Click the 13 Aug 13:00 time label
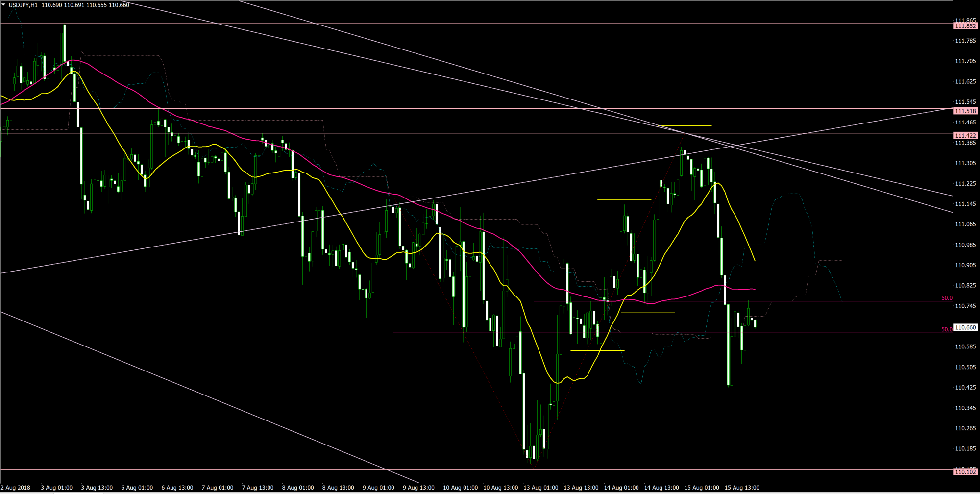Screen dimensions: 980x494 click(x=581, y=488)
